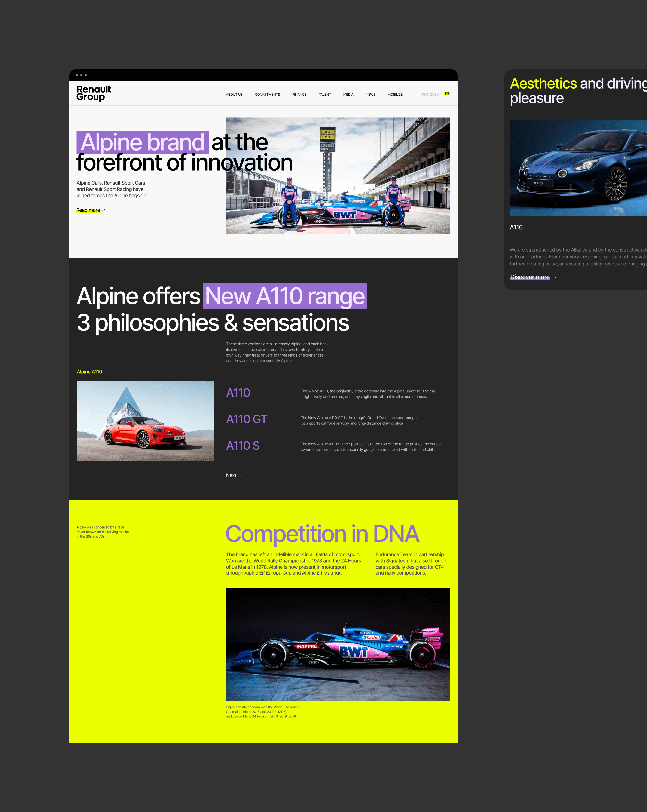Viewport: 647px width, 812px height.
Task: Click the Discover more link
Action: pyautogui.click(x=530, y=277)
